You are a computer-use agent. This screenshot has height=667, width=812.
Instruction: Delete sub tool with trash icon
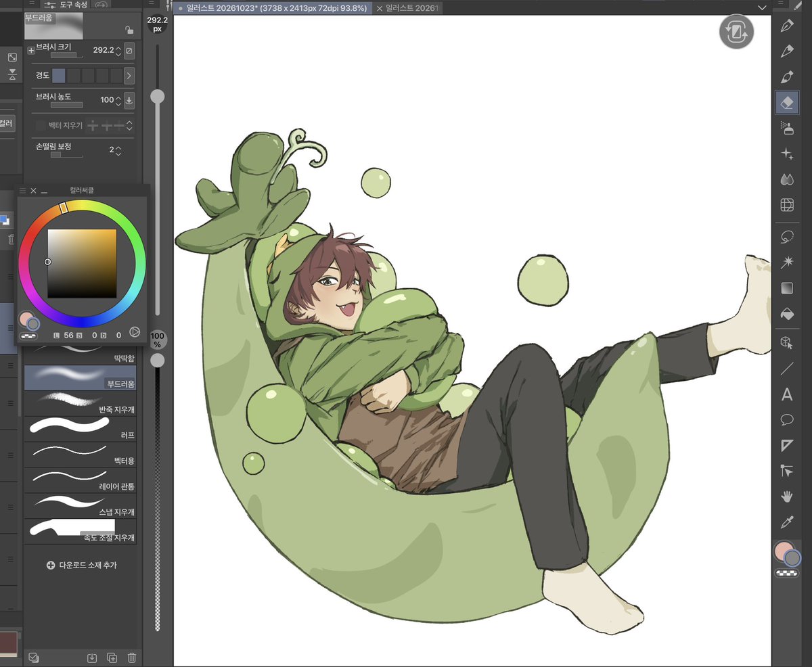click(x=132, y=657)
